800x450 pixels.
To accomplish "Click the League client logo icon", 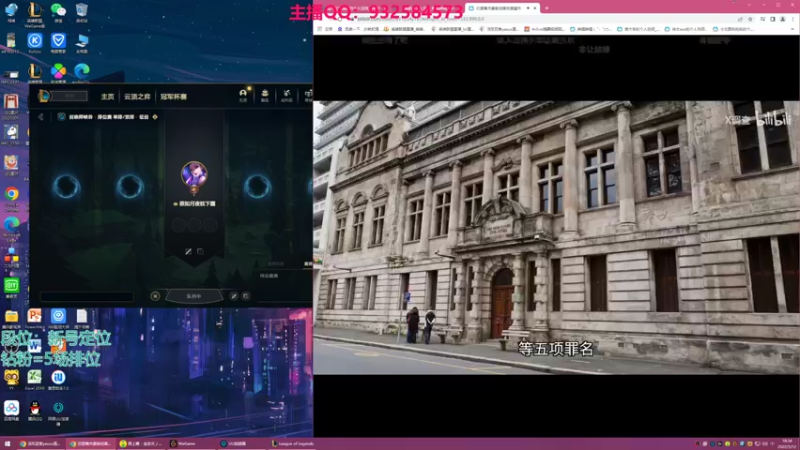I will pyautogui.click(x=44, y=96).
